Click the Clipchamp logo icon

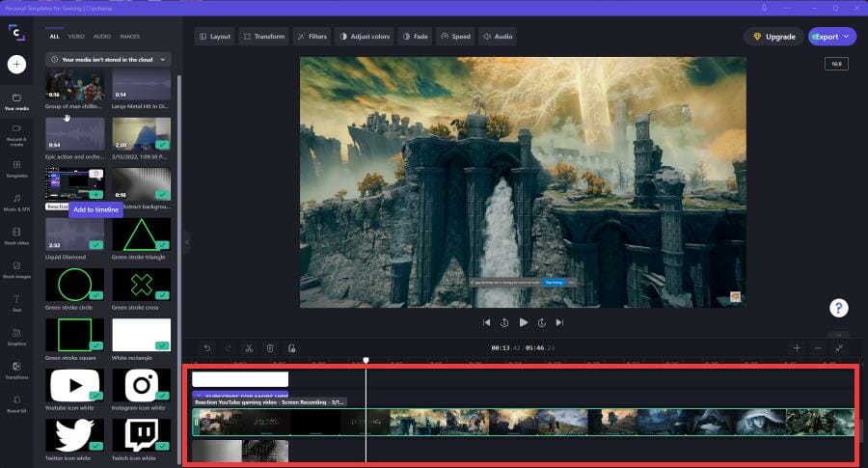pyautogui.click(x=16, y=33)
